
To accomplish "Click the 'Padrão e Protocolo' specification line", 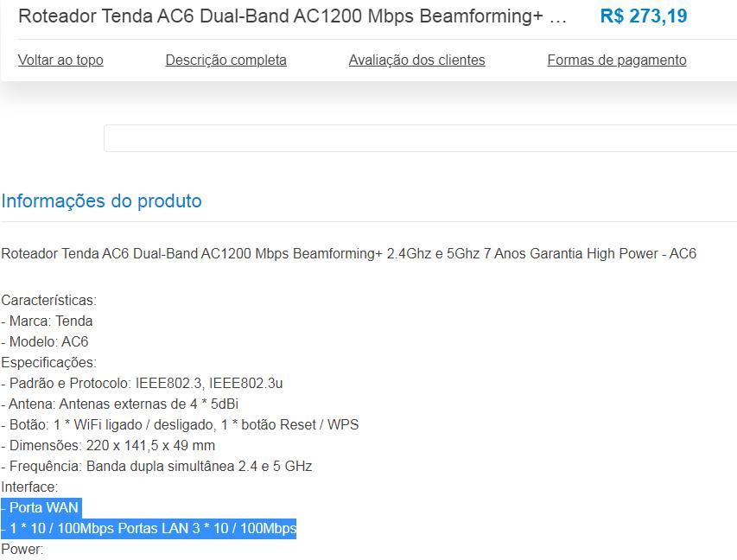I will (x=142, y=383).
